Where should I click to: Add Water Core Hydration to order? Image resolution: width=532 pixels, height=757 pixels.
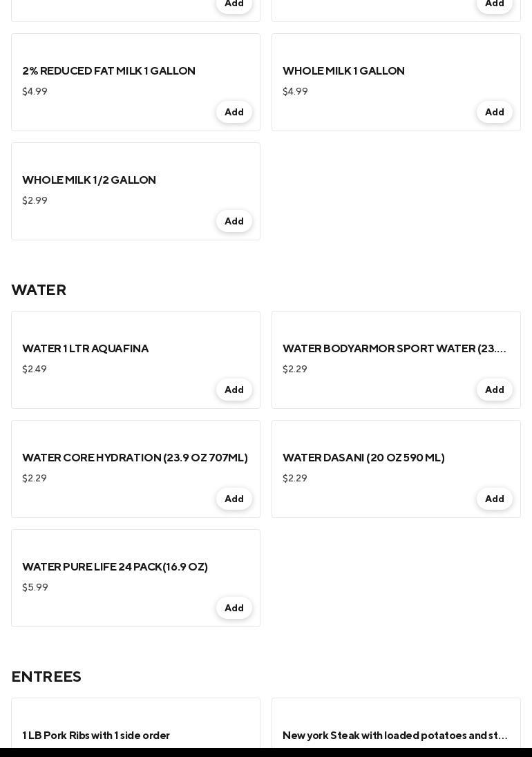[x=234, y=499]
